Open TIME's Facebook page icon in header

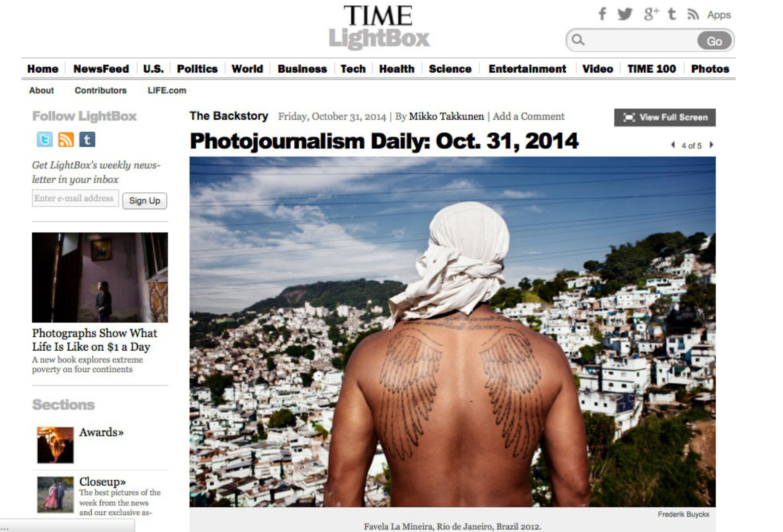click(603, 14)
